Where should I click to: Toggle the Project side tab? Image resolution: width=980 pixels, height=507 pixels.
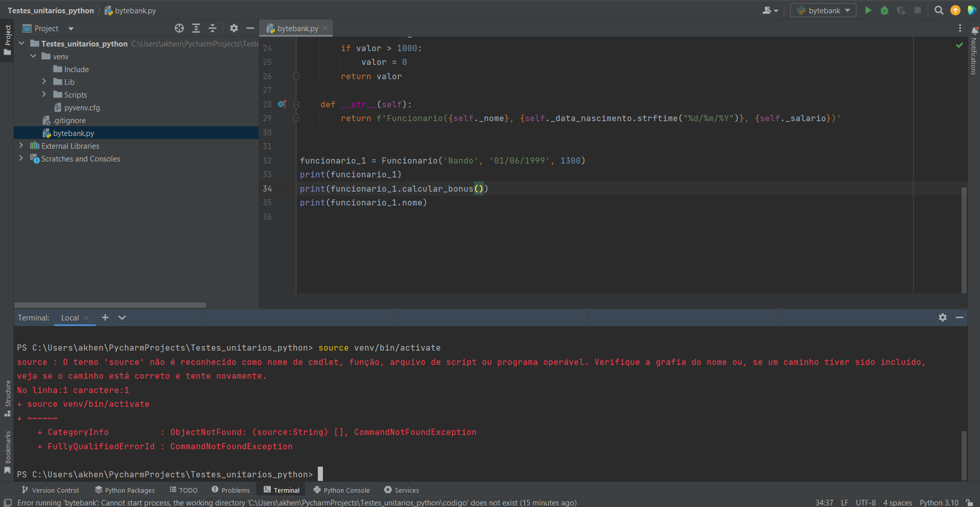click(x=7, y=40)
